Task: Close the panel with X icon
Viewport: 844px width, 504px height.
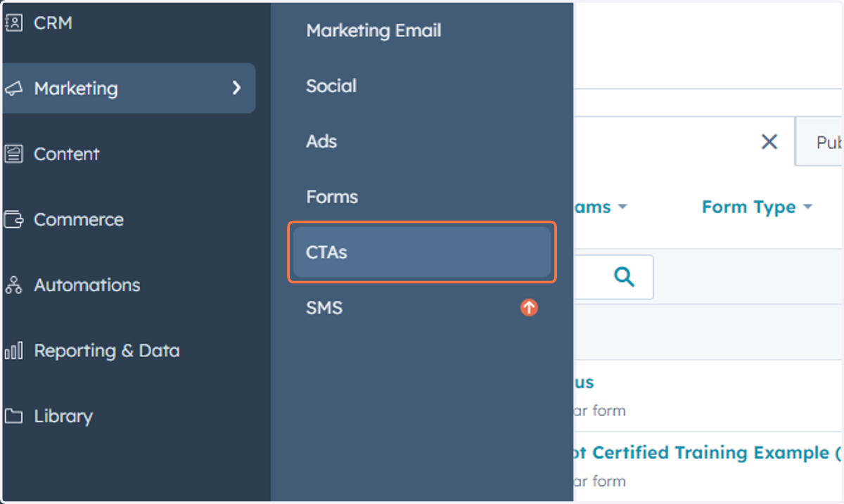Action: point(769,142)
